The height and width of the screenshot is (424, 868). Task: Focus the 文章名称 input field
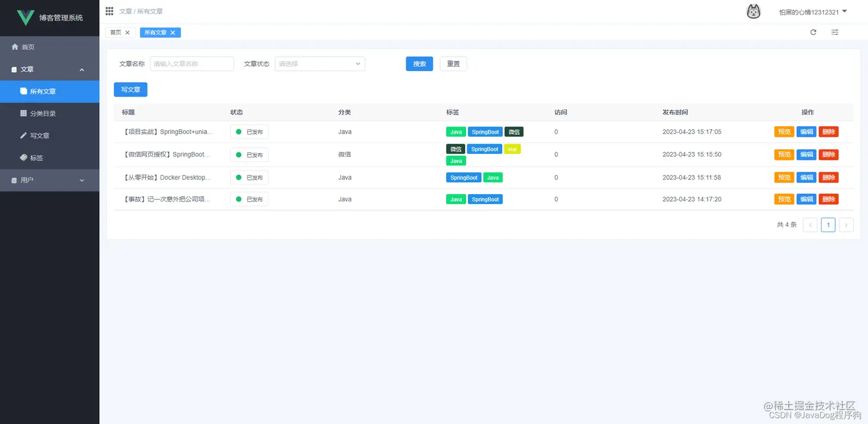click(x=192, y=64)
